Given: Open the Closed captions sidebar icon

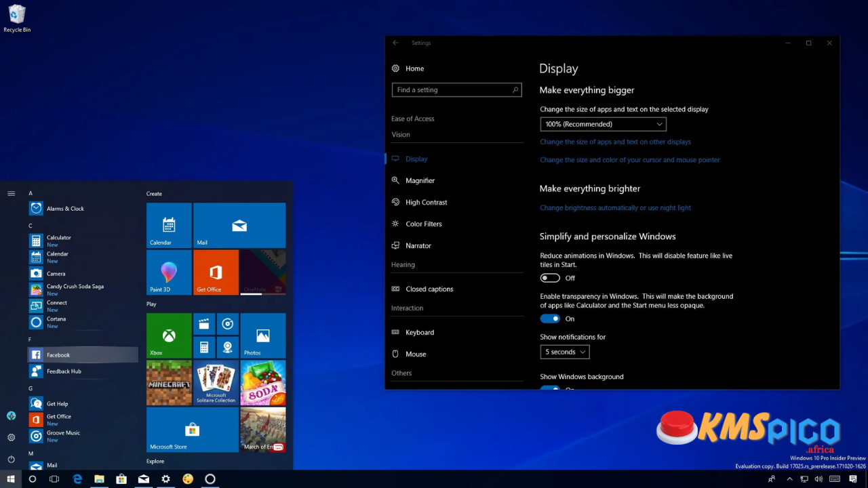Looking at the screenshot, I should click(396, 289).
